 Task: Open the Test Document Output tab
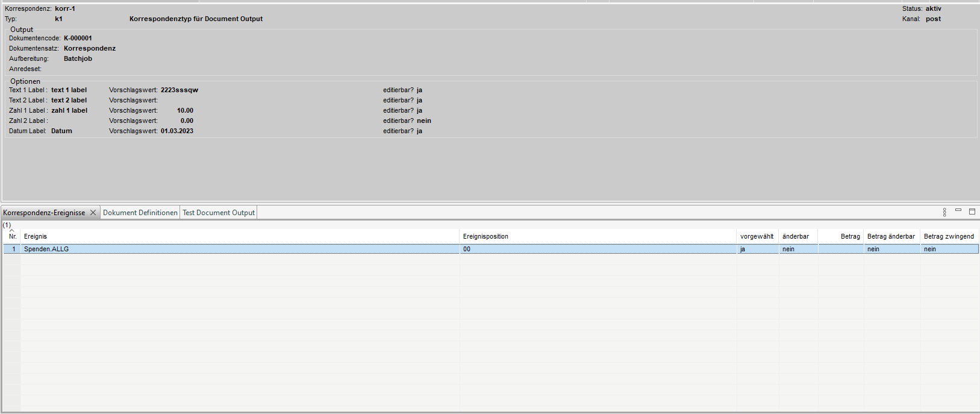click(219, 213)
